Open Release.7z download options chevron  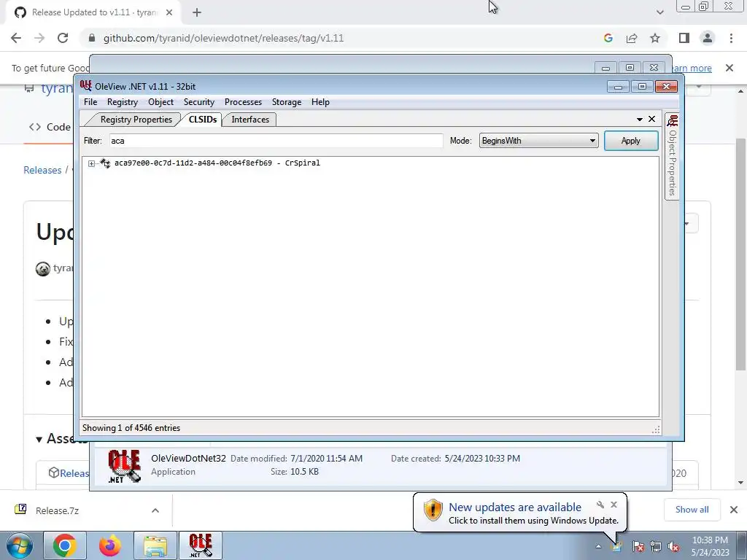(155, 510)
